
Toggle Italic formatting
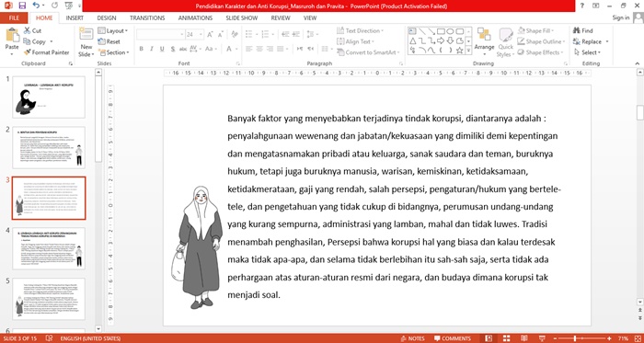151,49
